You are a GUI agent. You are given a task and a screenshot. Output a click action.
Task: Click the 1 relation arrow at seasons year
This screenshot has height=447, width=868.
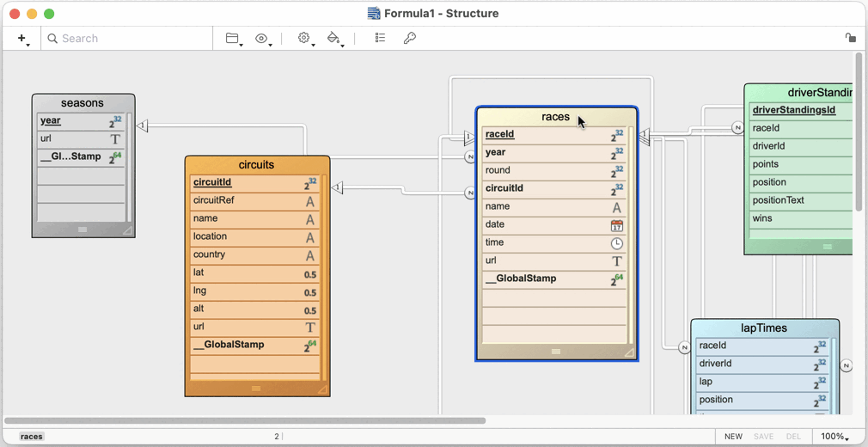click(x=143, y=126)
